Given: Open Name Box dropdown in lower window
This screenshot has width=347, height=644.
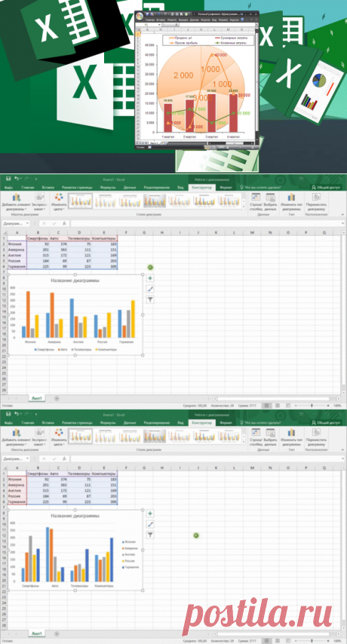Looking at the screenshot, I should [27, 458].
